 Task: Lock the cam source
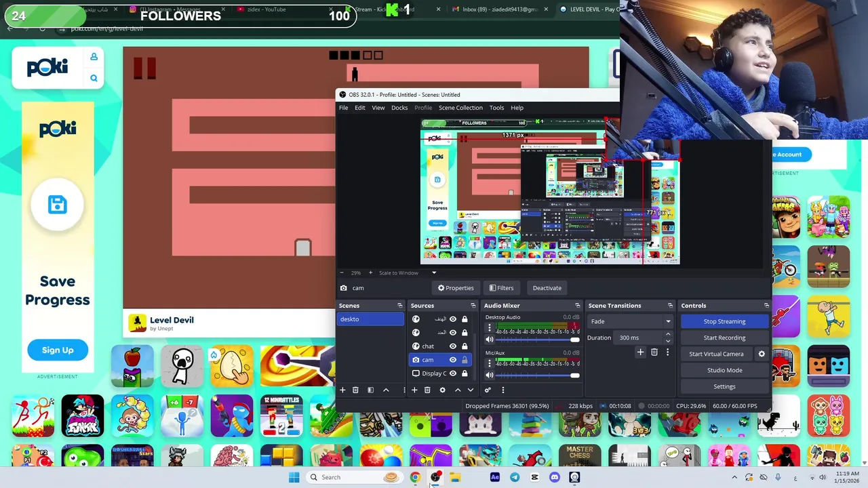click(x=465, y=360)
